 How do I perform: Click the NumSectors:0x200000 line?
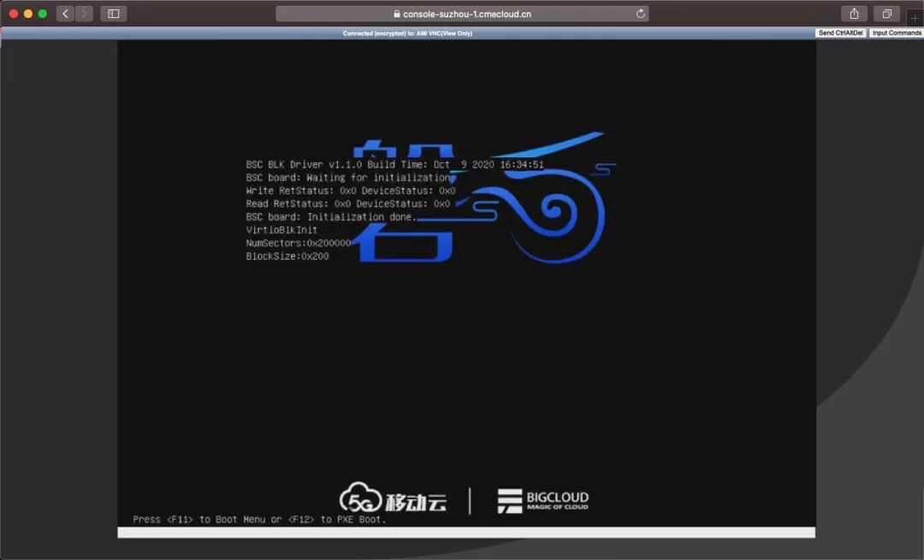pos(299,243)
